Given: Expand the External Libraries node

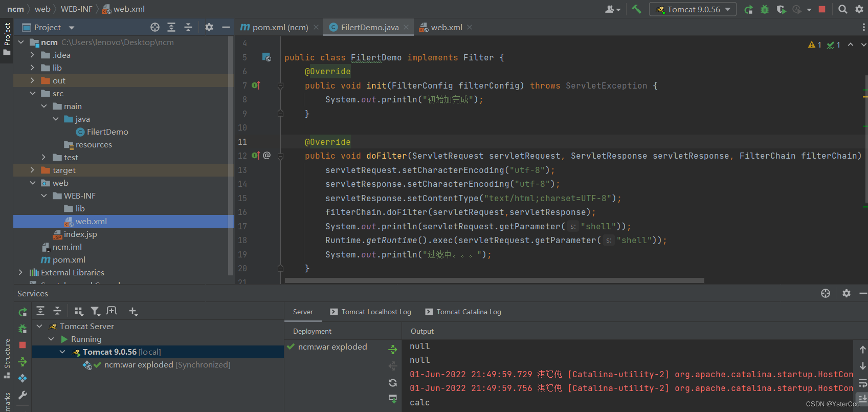Looking at the screenshot, I should [x=21, y=272].
